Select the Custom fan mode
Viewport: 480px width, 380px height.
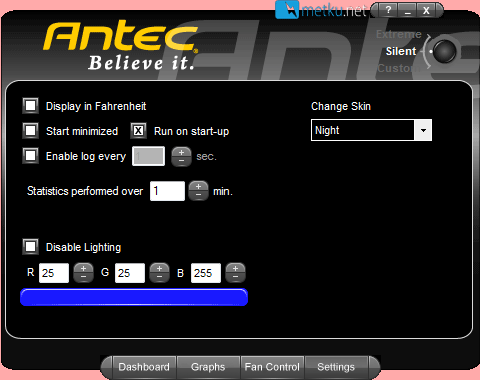pyautogui.click(x=399, y=68)
